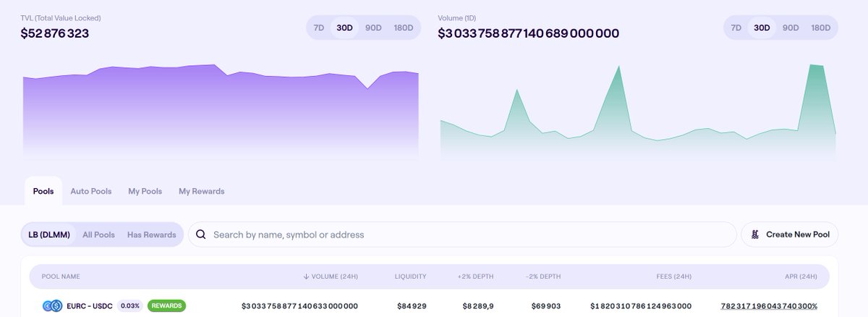Sort by APR (24H) column header
The height and width of the screenshot is (317, 868).
click(x=801, y=276)
